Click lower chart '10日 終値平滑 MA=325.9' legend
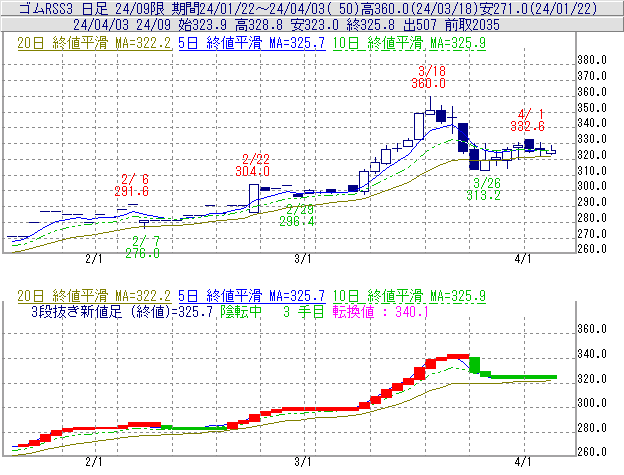This screenshot has width=624, height=475. 409,296
